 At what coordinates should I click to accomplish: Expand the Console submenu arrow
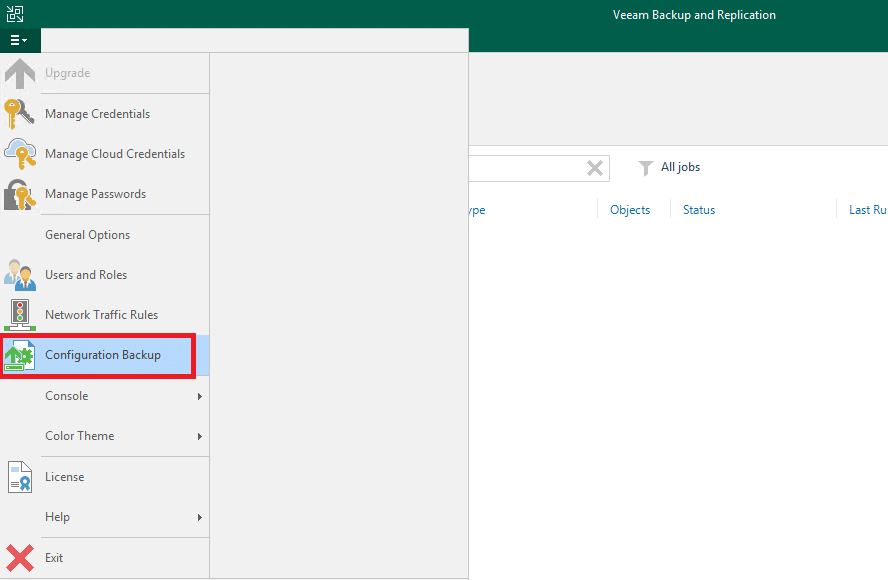tap(199, 396)
